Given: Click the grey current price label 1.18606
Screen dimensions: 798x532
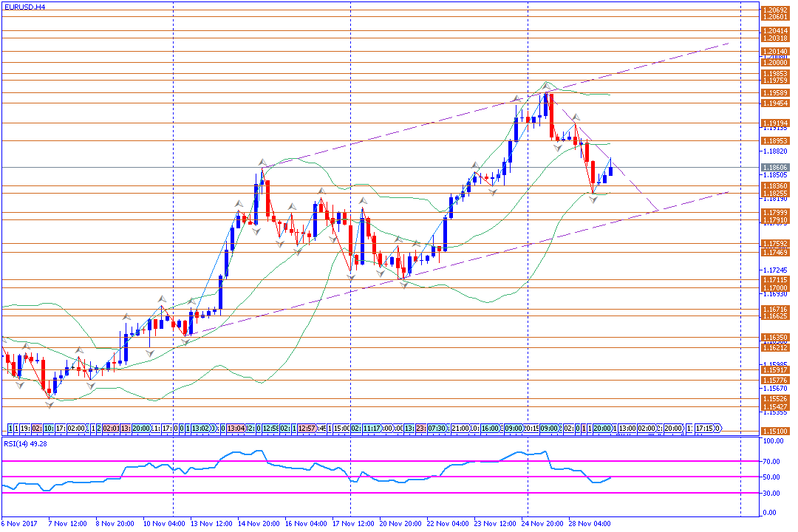Looking at the screenshot, I should click(x=774, y=168).
